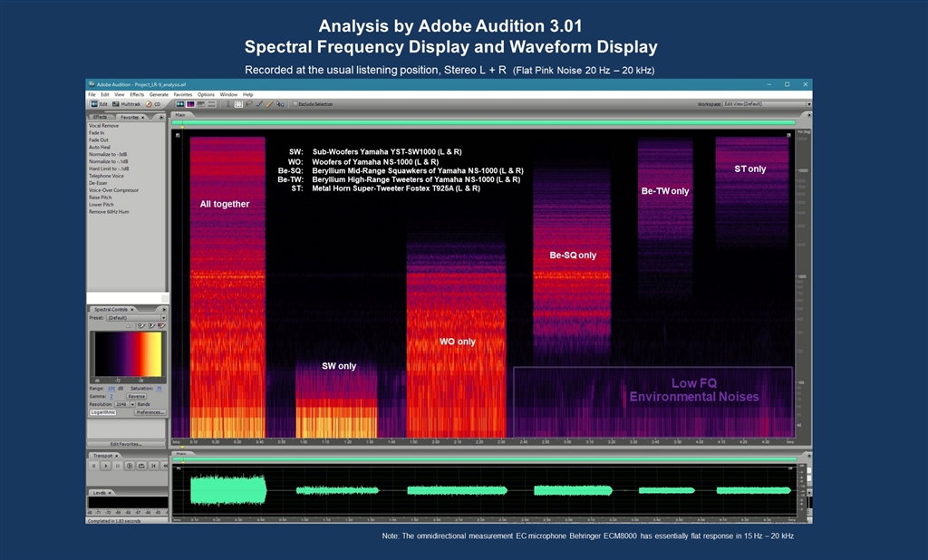Apply the Fade Out favorite
928x560 pixels.
[98, 140]
